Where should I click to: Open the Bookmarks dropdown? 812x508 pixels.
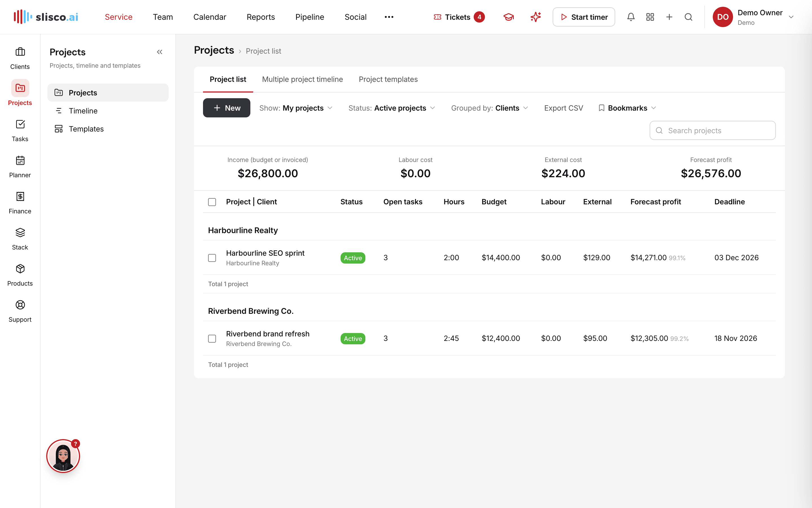tap(627, 108)
